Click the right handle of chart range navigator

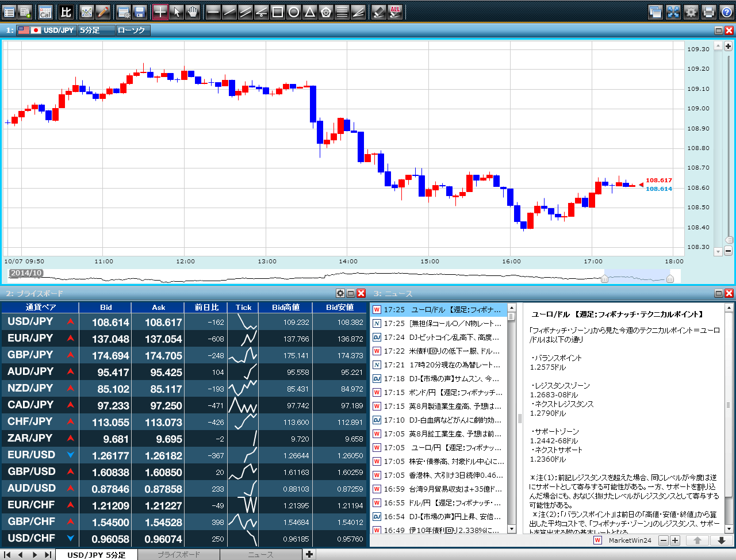coord(670,279)
